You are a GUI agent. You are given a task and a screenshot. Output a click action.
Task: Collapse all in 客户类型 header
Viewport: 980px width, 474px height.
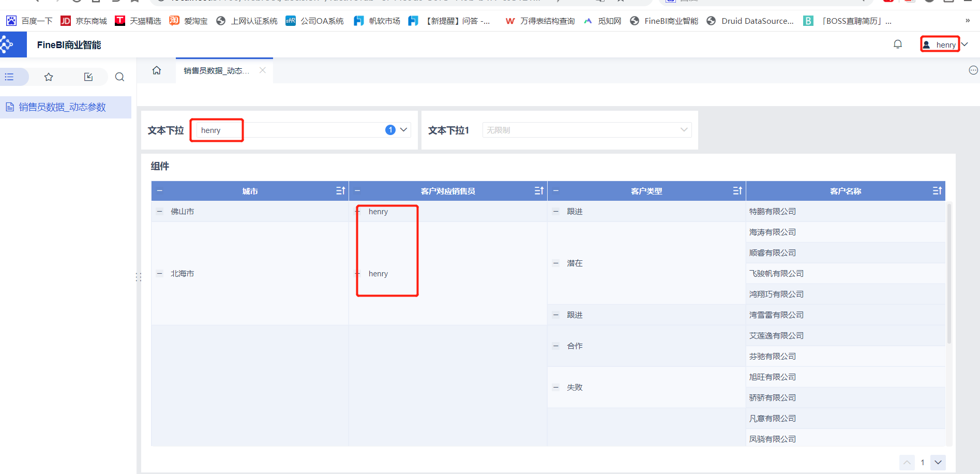tap(556, 191)
